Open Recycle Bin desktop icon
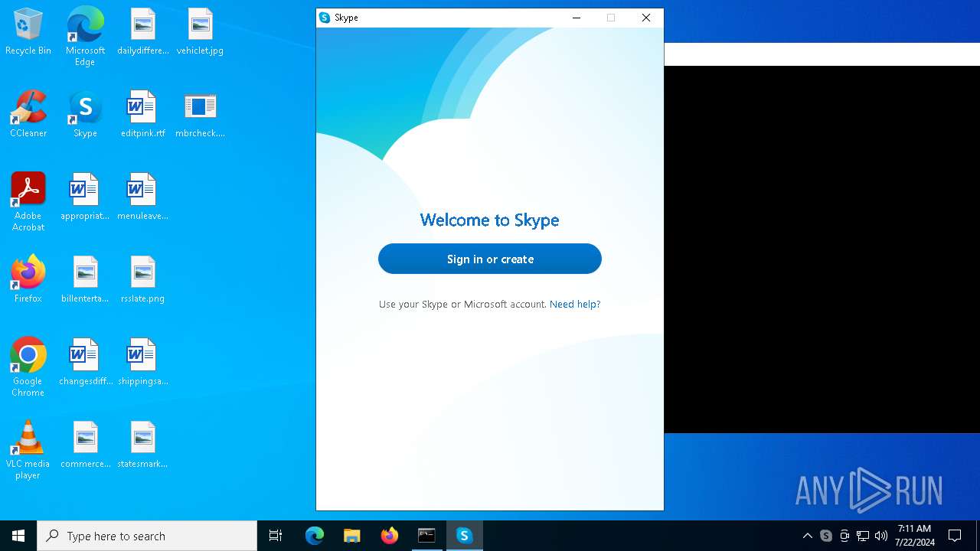 (28, 32)
